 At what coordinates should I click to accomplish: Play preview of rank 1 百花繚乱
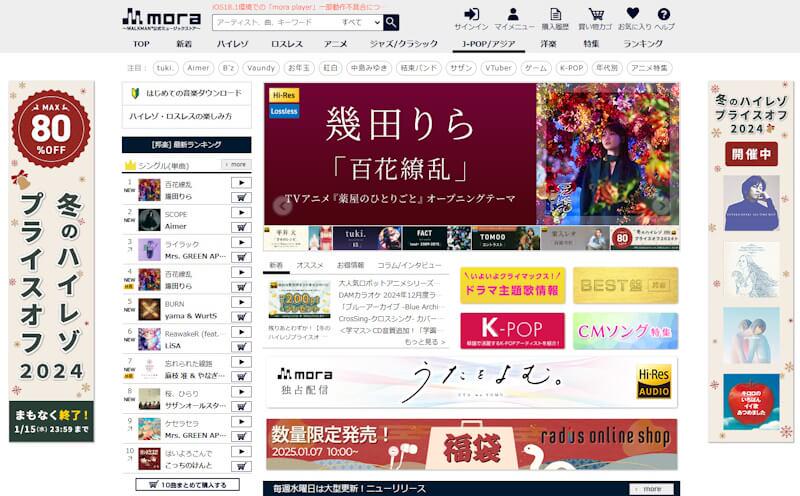point(241,183)
